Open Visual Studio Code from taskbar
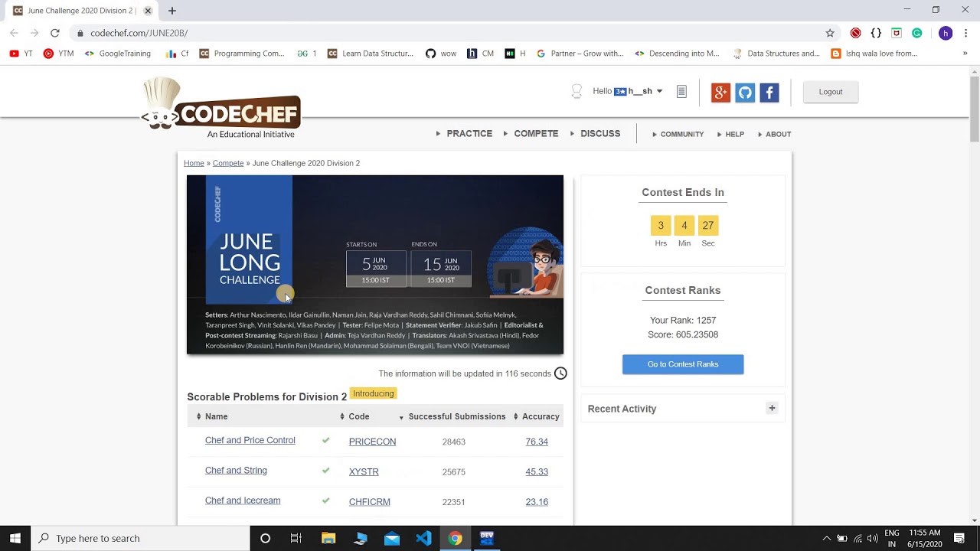Viewport: 980px width, 551px height. (423, 538)
